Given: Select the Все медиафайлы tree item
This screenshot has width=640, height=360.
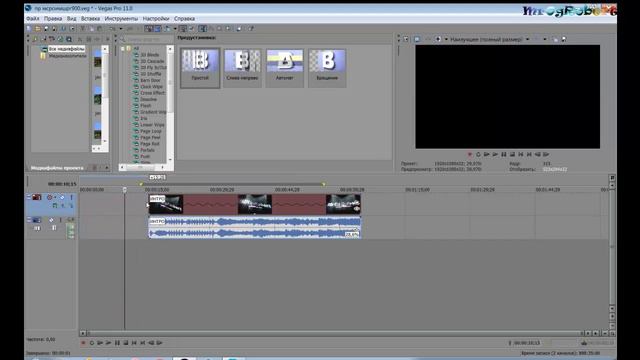Looking at the screenshot, I should point(66,49).
